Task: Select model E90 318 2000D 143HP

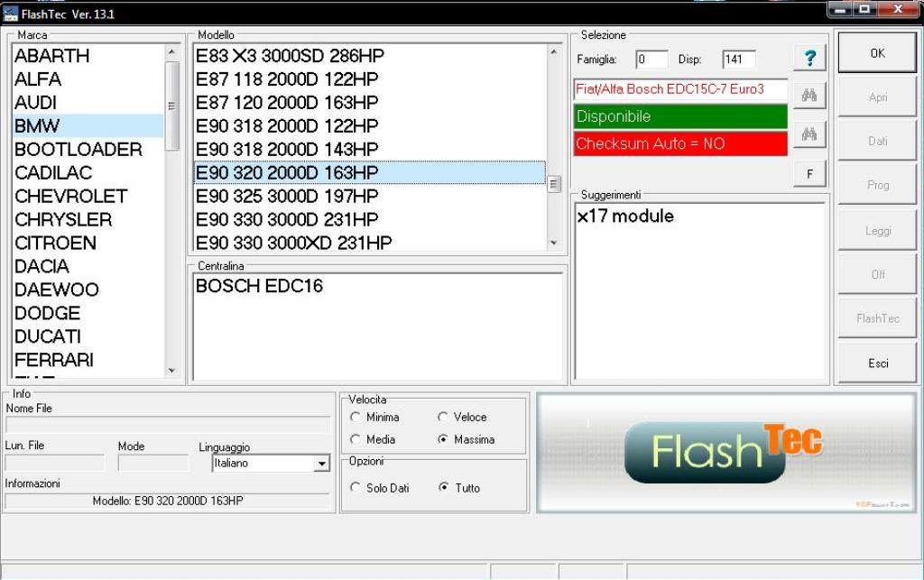Action: [369, 149]
